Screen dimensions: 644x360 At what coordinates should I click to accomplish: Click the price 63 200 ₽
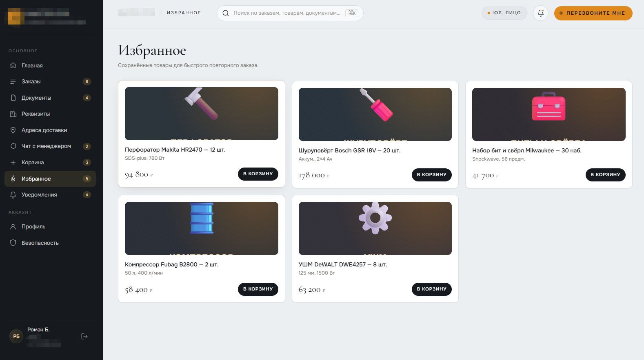[x=312, y=290]
